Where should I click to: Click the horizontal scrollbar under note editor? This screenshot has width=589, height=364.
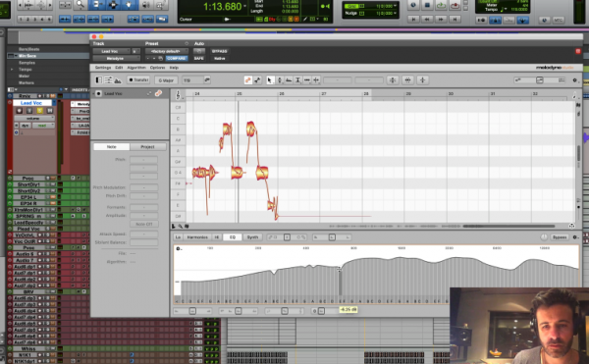(509, 227)
